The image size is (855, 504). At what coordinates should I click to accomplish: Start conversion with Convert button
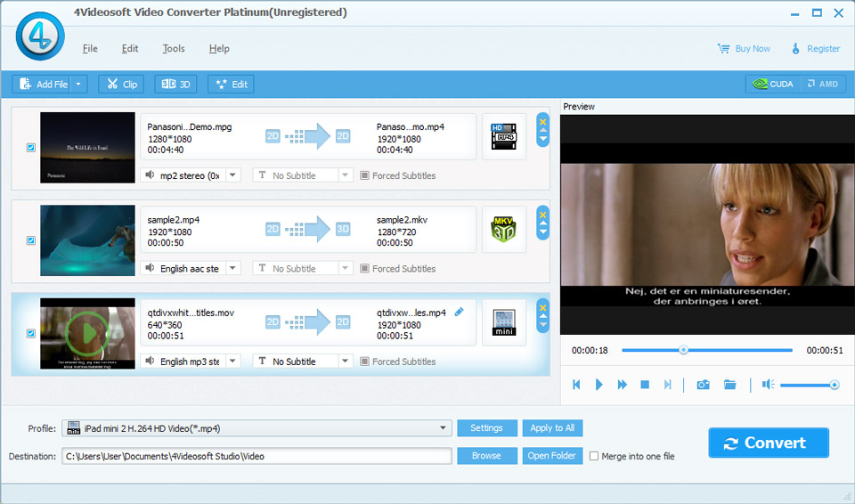(769, 443)
